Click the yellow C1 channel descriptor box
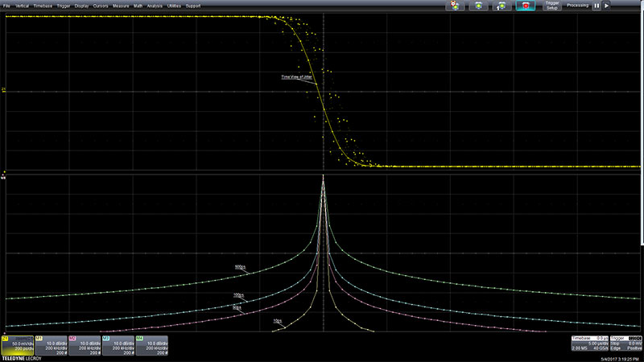The height and width of the screenshot is (362, 644). point(17,346)
